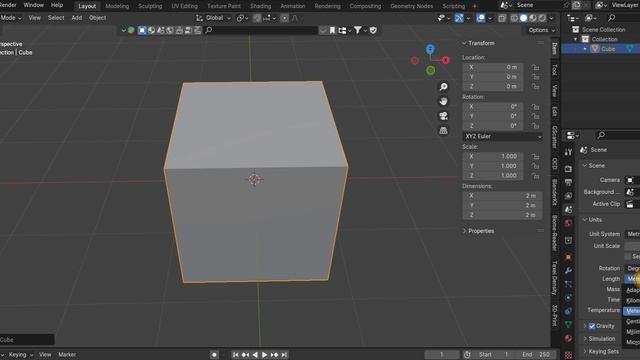Viewport: 640px width, 360px height.
Task: Open Global transform orientation dropdown
Action: tap(213, 18)
